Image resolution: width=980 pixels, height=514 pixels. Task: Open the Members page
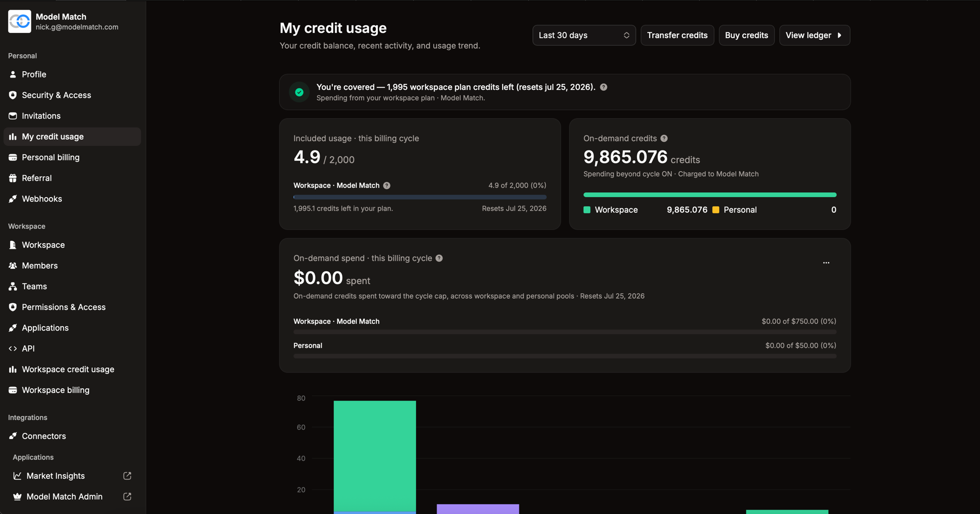click(x=73, y=265)
